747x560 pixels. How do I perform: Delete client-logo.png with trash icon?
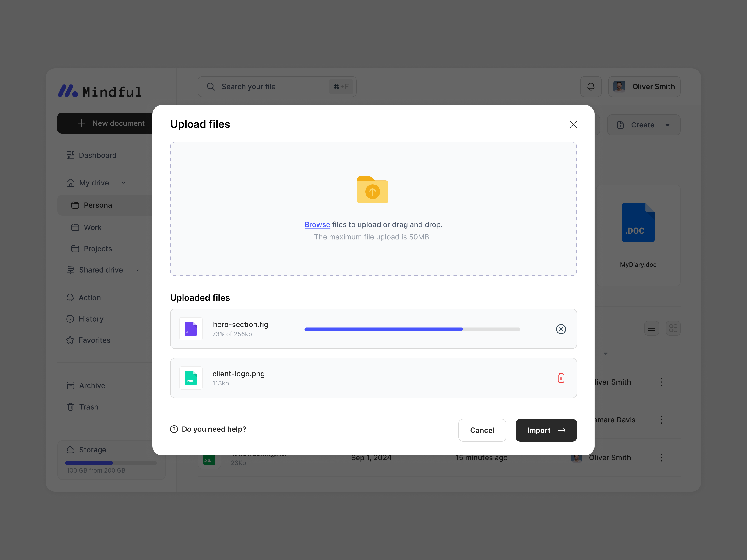(x=560, y=378)
